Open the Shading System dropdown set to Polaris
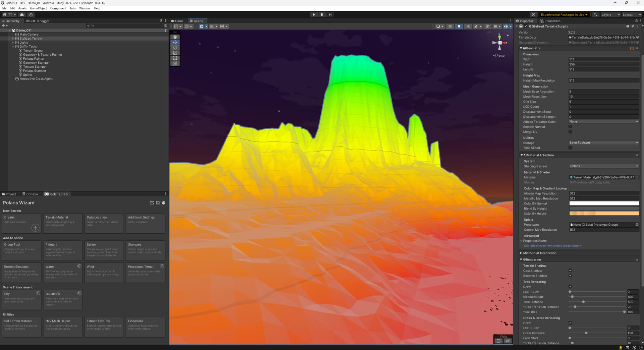 pyautogui.click(x=603, y=166)
